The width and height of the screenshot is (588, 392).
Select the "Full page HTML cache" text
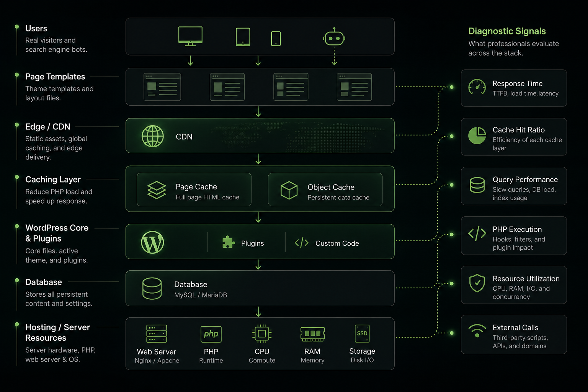tap(207, 198)
